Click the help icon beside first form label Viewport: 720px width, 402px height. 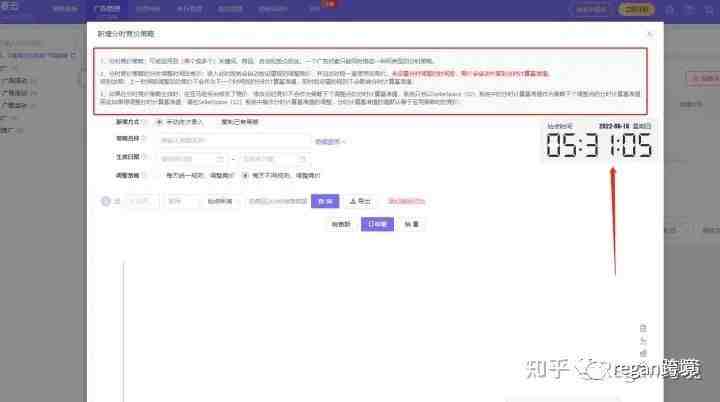click(x=144, y=122)
